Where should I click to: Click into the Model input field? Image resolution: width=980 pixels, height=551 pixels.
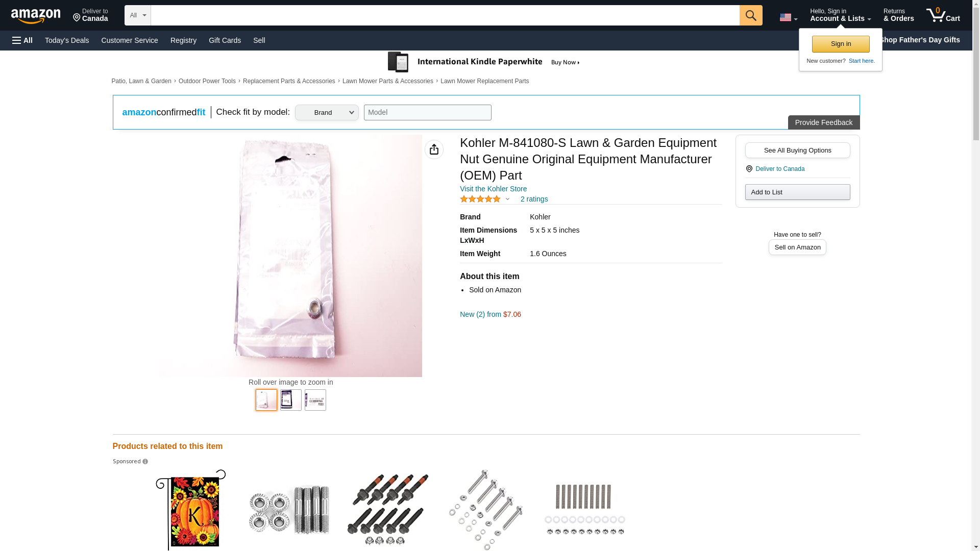(427, 113)
